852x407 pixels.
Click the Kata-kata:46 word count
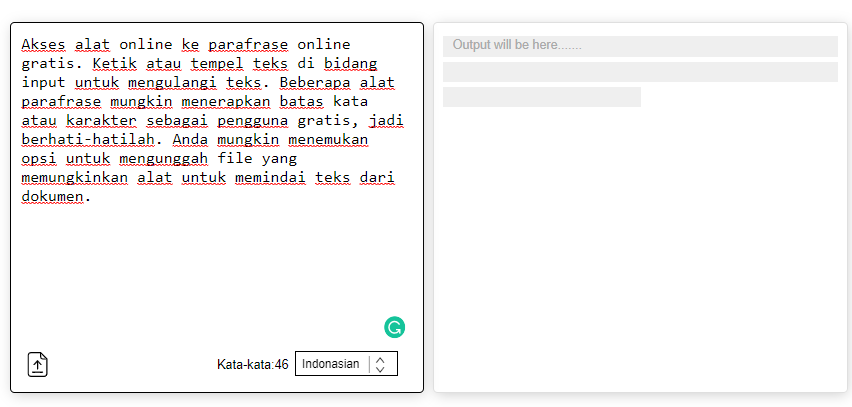tap(253, 364)
